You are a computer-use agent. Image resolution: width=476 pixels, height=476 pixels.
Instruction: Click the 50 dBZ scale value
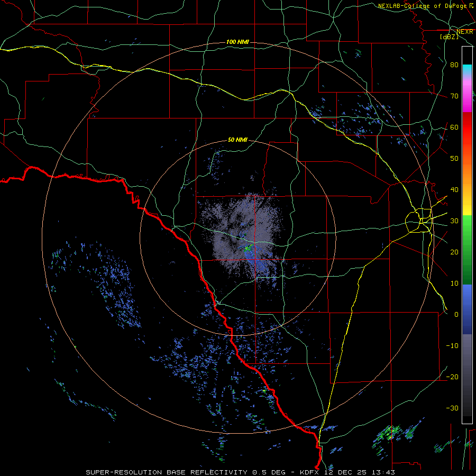point(454,159)
